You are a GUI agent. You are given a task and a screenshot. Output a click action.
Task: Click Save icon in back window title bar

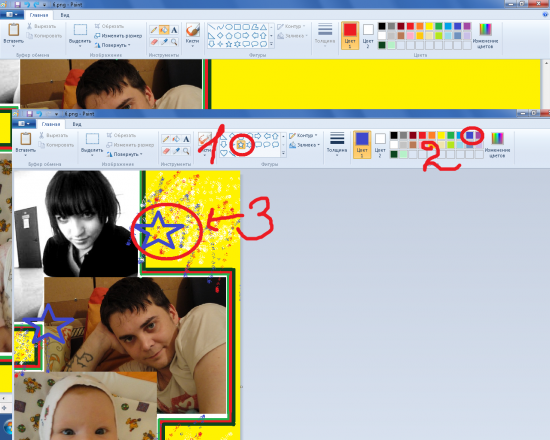(17, 5)
